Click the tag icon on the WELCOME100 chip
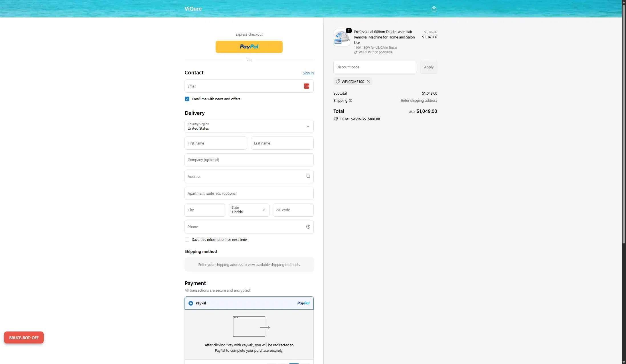The height and width of the screenshot is (364, 626). [x=338, y=82]
